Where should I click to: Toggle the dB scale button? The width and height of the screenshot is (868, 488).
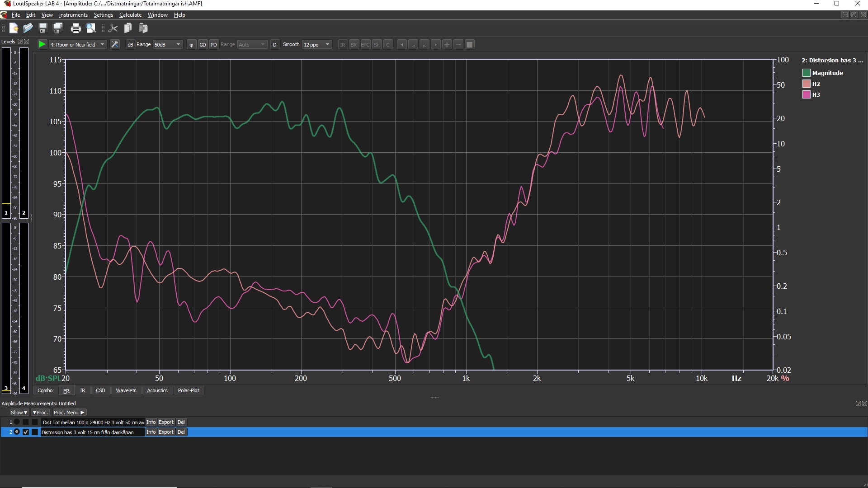[130, 44]
